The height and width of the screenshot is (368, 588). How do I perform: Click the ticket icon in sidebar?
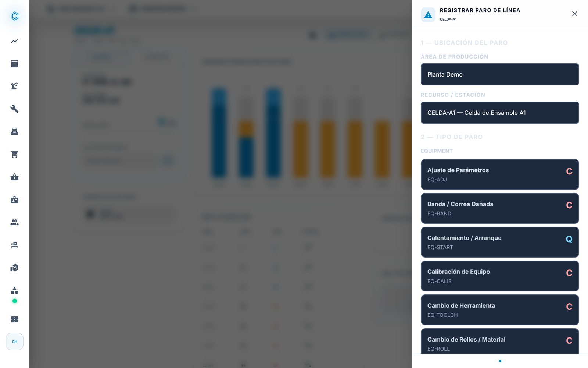(x=14, y=319)
